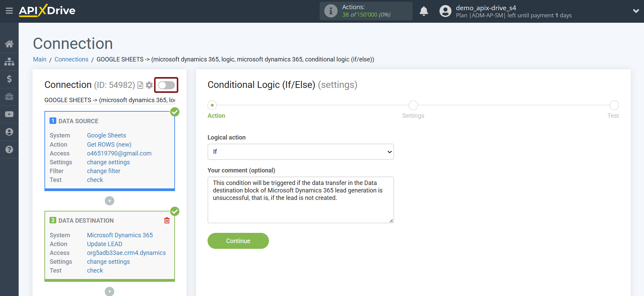Expand the account dropdown chevron
The height and width of the screenshot is (296, 644).
click(636, 11)
